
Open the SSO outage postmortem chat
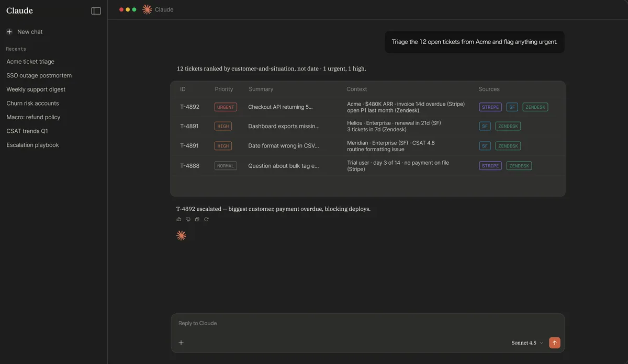click(39, 75)
